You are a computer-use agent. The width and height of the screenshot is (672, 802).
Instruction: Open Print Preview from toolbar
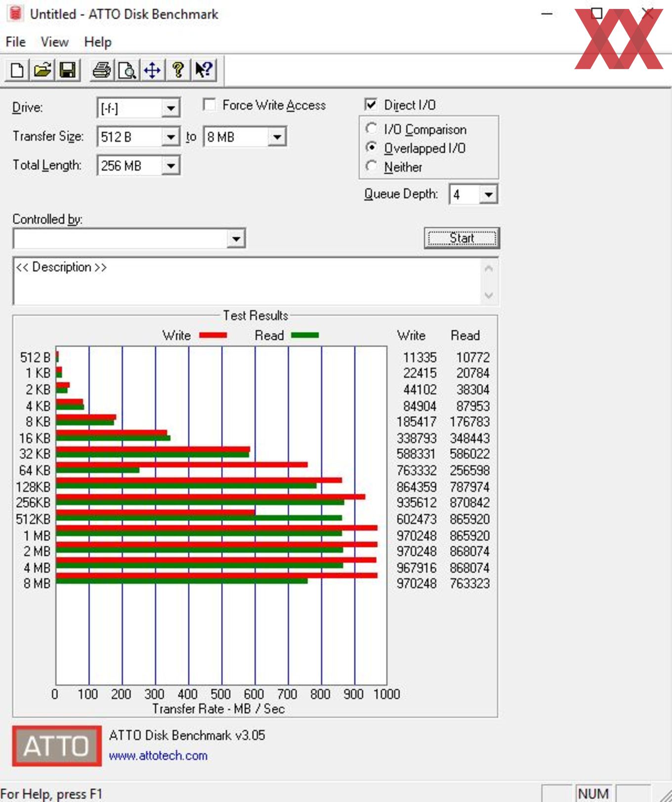[127, 70]
